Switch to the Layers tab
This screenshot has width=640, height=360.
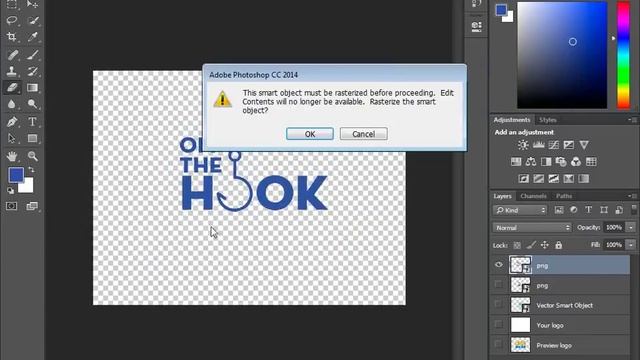point(502,196)
